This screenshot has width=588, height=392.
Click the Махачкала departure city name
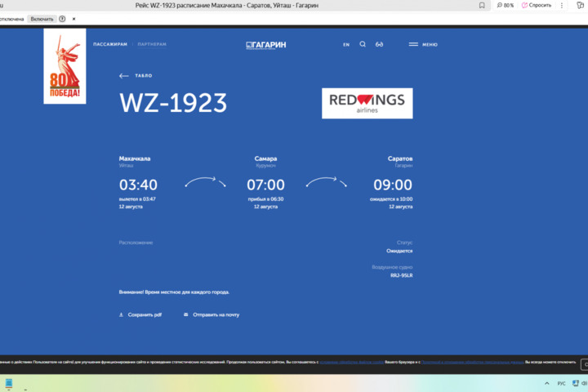click(x=135, y=158)
